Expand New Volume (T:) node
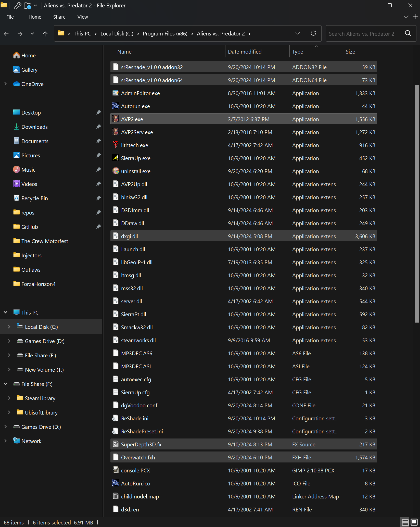This screenshot has width=420, height=527. 9,370
